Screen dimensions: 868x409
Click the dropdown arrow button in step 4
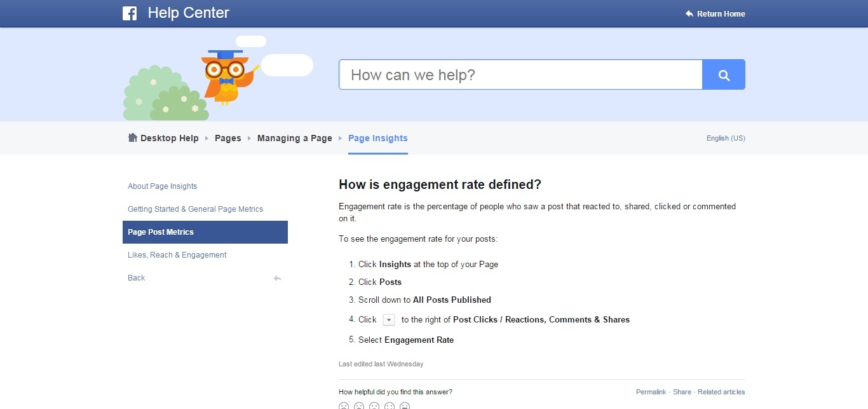390,320
